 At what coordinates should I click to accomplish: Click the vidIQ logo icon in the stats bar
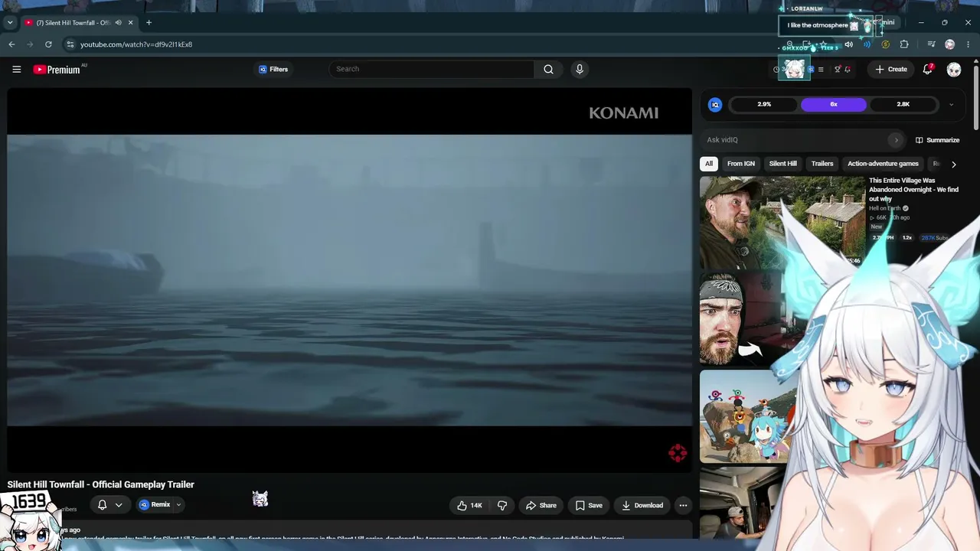715,105
